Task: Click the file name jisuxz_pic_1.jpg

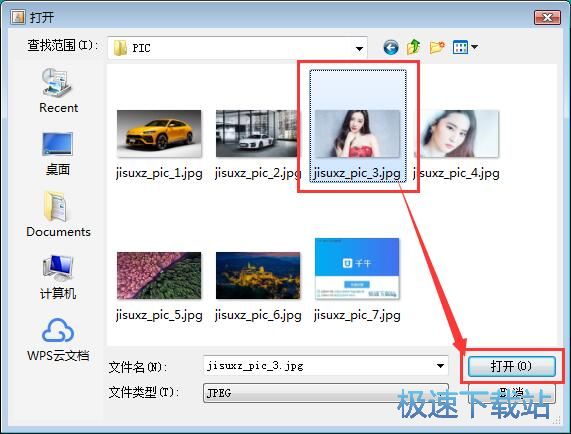Action: pyautogui.click(x=159, y=173)
